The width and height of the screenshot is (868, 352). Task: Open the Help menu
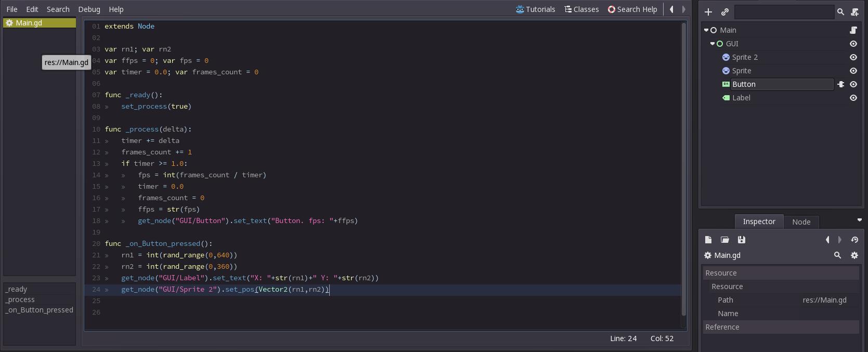[116, 9]
